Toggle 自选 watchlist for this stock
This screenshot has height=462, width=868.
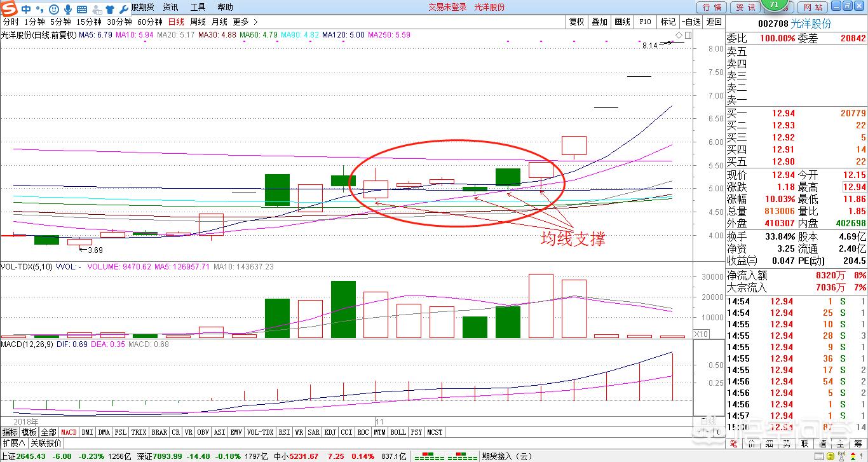point(691,22)
